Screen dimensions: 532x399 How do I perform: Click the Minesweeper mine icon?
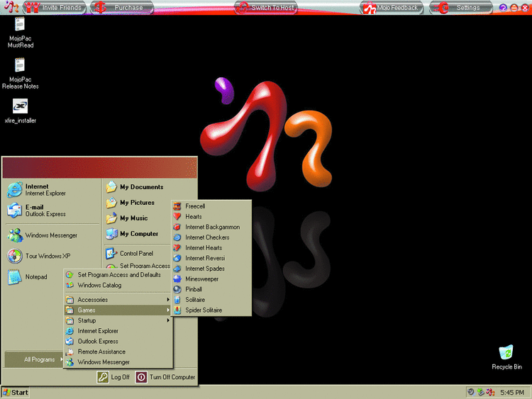[177, 279]
